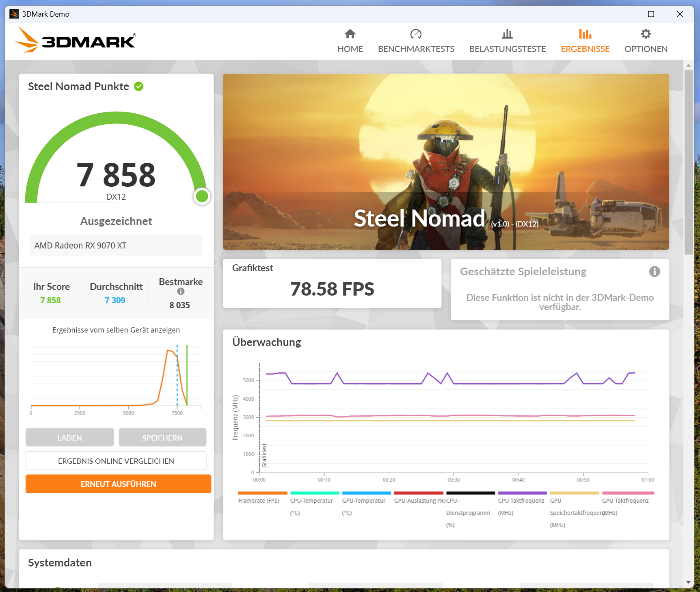Toggle CPU Taktfrequenz legend color swatch
The image size is (700, 592).
[523, 493]
